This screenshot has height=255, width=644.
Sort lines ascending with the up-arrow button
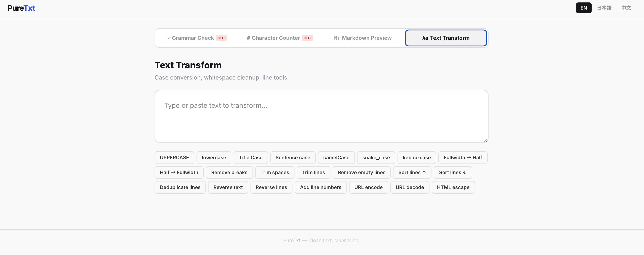coord(412,172)
